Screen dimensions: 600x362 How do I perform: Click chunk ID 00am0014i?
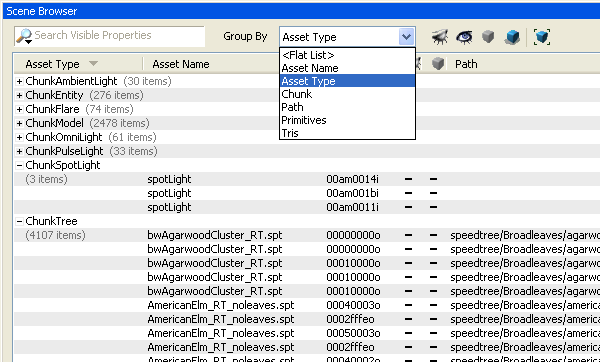(x=352, y=179)
